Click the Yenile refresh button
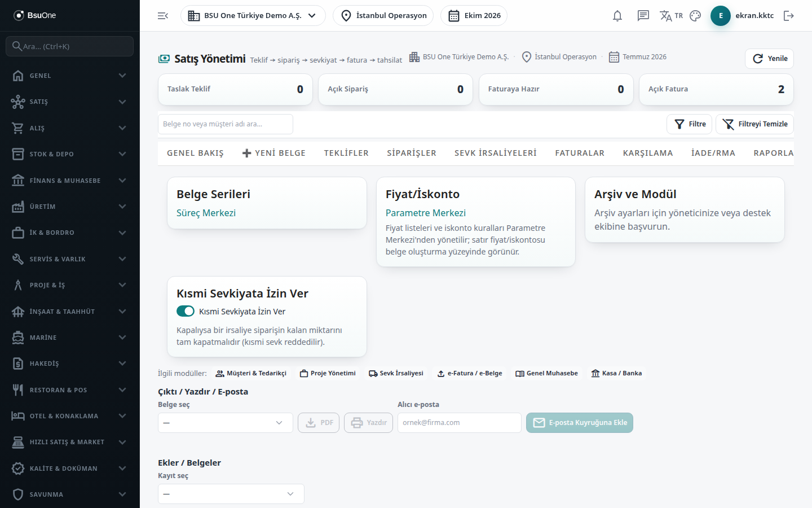This screenshot has height=508, width=812. [x=769, y=59]
